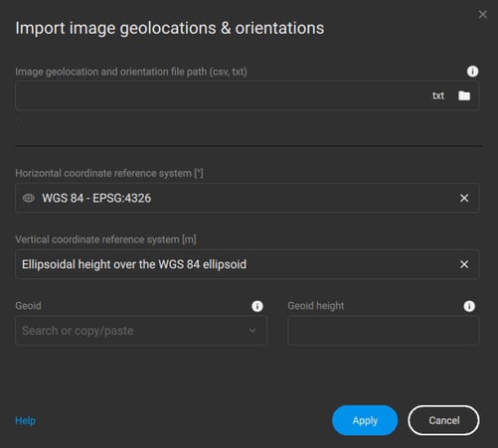Show info for image geolocation file path
Image resolution: width=498 pixels, height=448 pixels.
pos(472,72)
